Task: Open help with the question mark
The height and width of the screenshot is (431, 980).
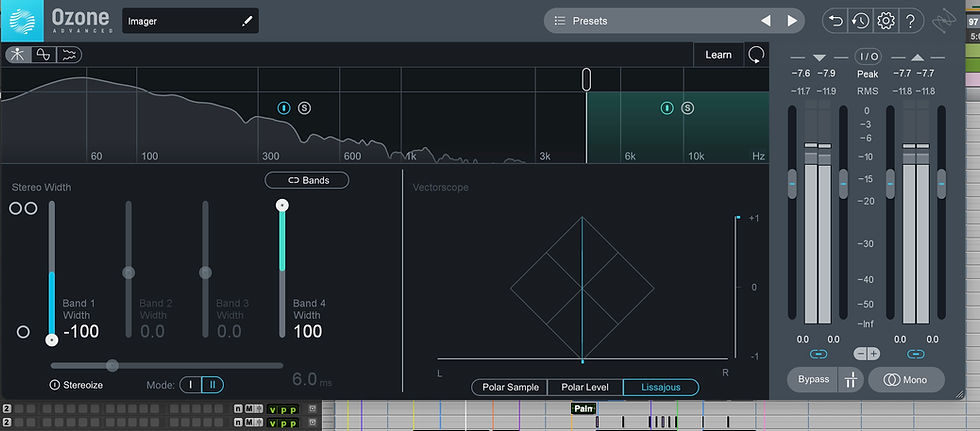Action: [x=911, y=21]
